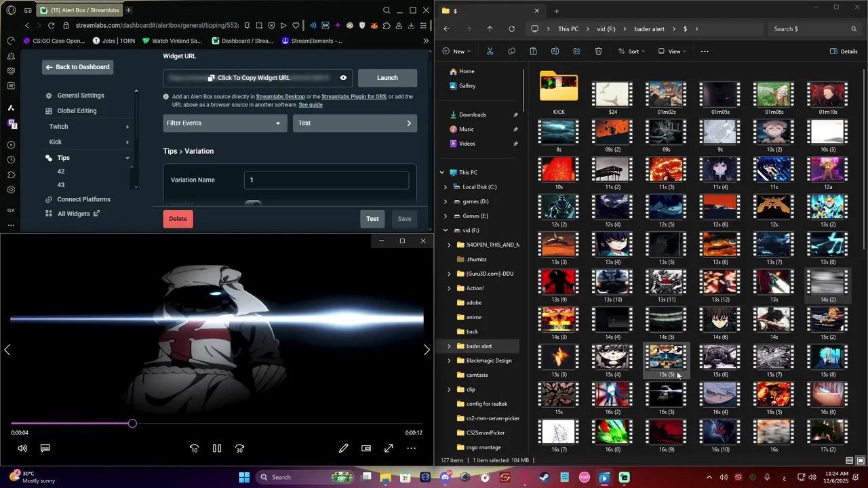Screen dimensions: 868x488
Task: Click the Search $ box in File Explorer
Action: [816, 29]
